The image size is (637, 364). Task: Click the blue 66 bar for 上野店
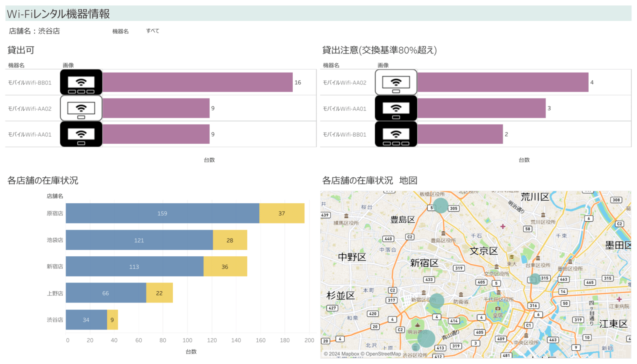[106, 293]
